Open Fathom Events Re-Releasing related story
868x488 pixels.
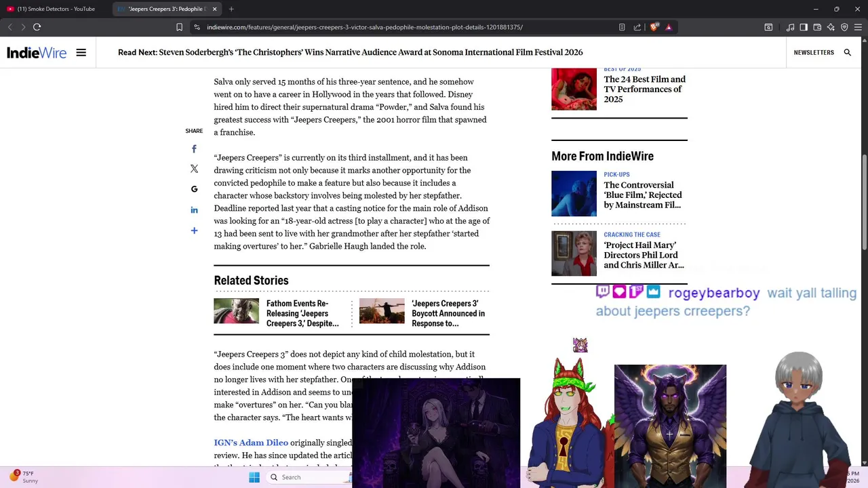[x=302, y=313]
